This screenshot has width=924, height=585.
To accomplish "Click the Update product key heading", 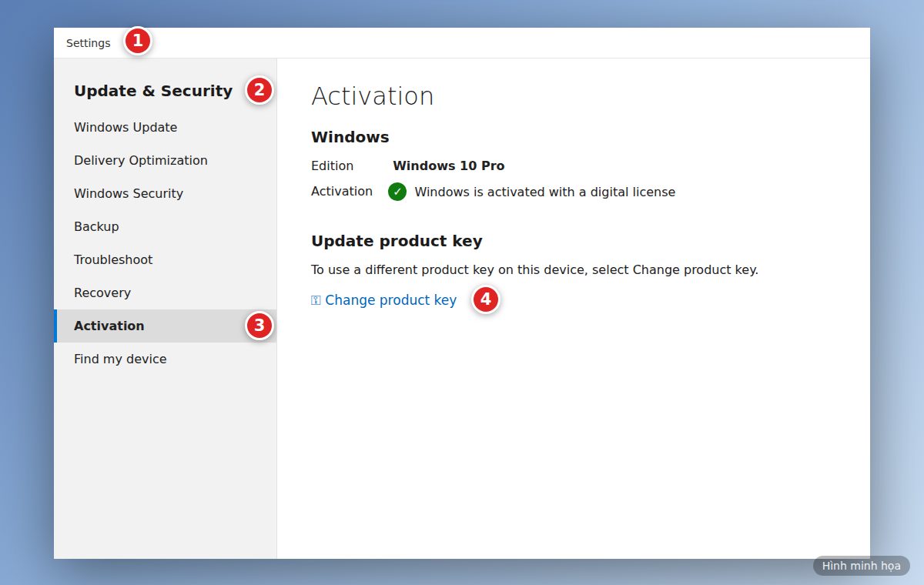I will [x=397, y=242].
